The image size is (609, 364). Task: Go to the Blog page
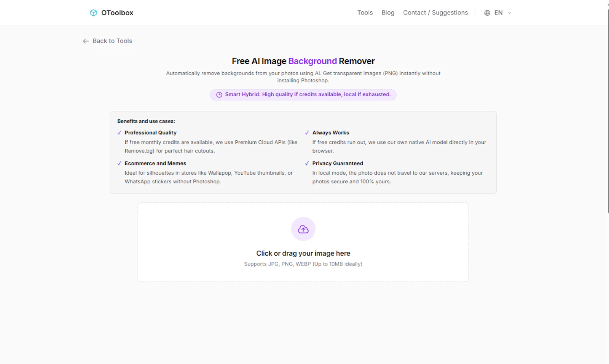(388, 13)
